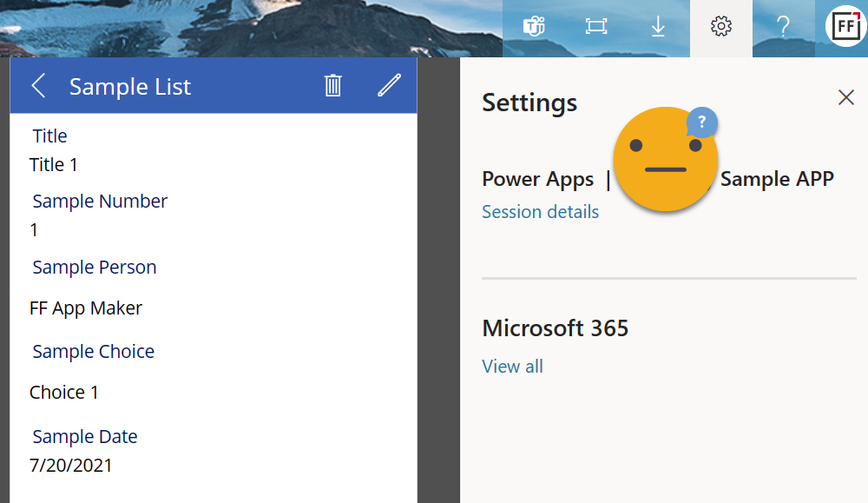The image size is (868, 503).
Task: Click the Settings panel heading
Action: (x=529, y=103)
